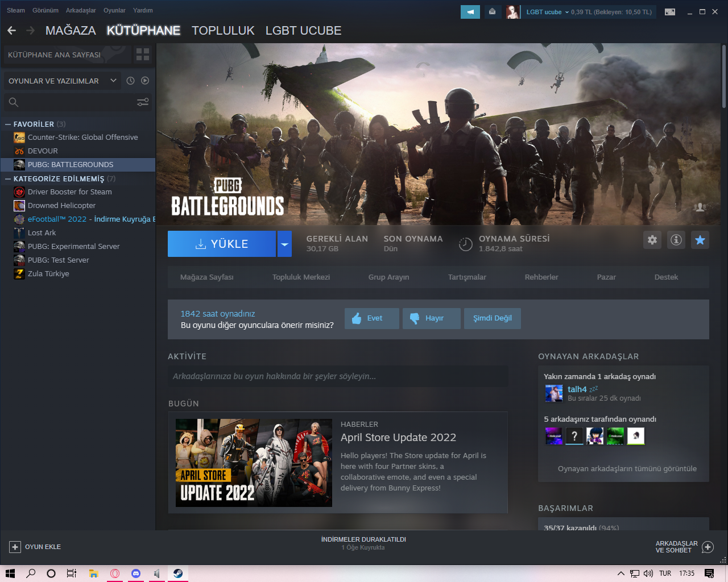Screen dimensions: 728x582
Task: Open the Mağaza Sayfası link
Action: coord(207,277)
